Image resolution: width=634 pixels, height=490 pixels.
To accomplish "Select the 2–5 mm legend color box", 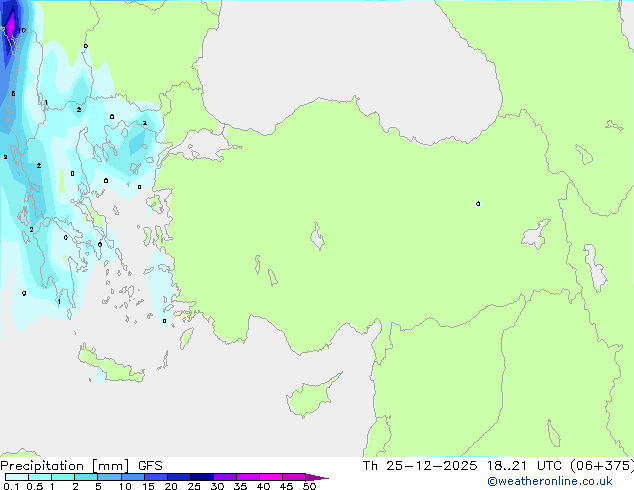I will (x=86, y=477).
